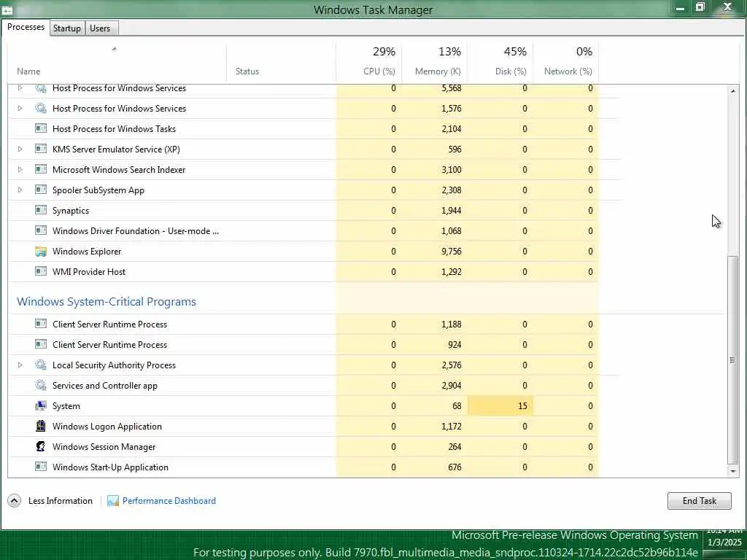Expand the KMS Server Emulator Service row

(x=20, y=149)
